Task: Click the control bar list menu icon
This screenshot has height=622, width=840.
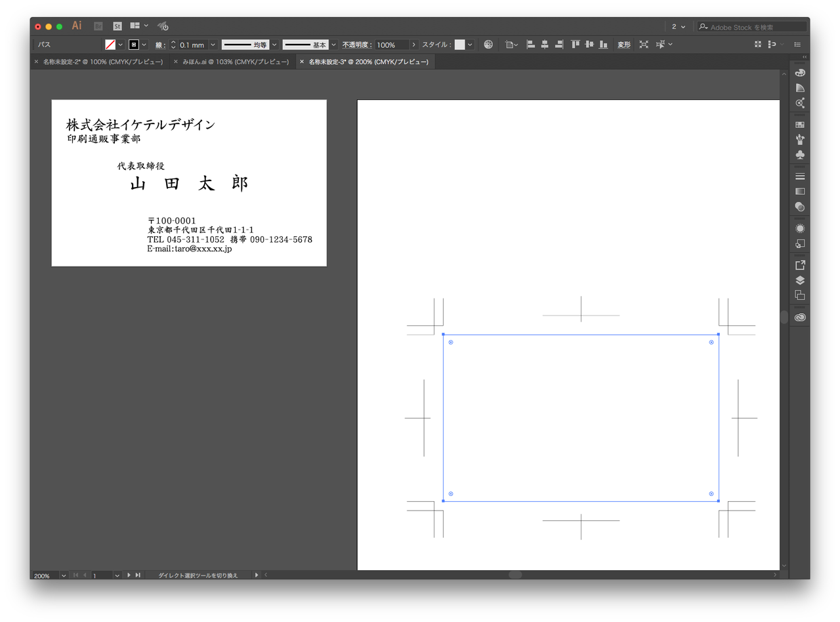Action: click(x=797, y=45)
